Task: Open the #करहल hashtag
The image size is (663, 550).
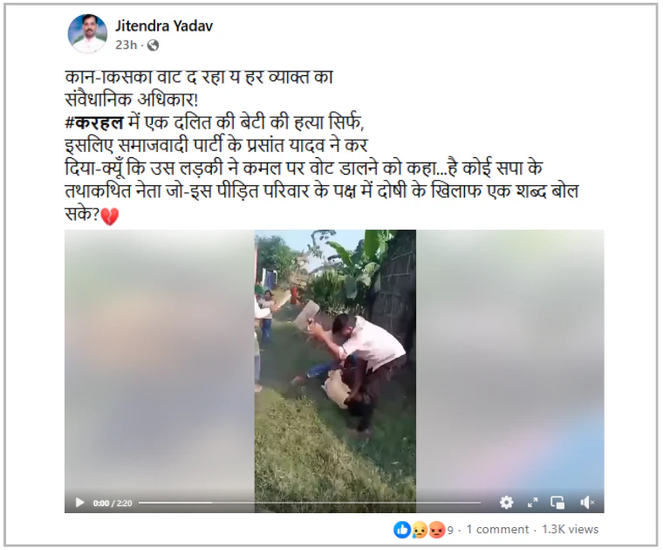Action: click(94, 123)
